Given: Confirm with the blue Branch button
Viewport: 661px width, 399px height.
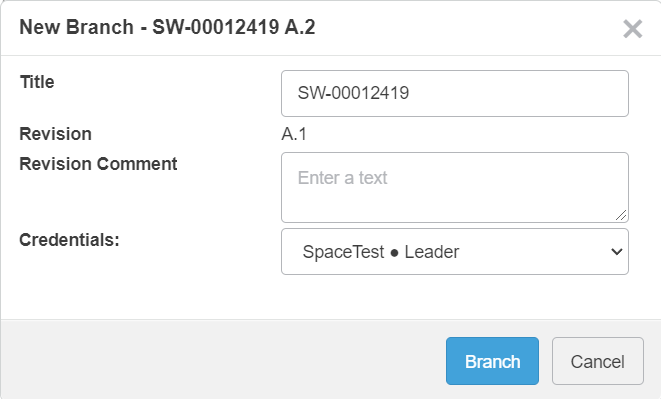Looking at the screenshot, I should coord(492,361).
